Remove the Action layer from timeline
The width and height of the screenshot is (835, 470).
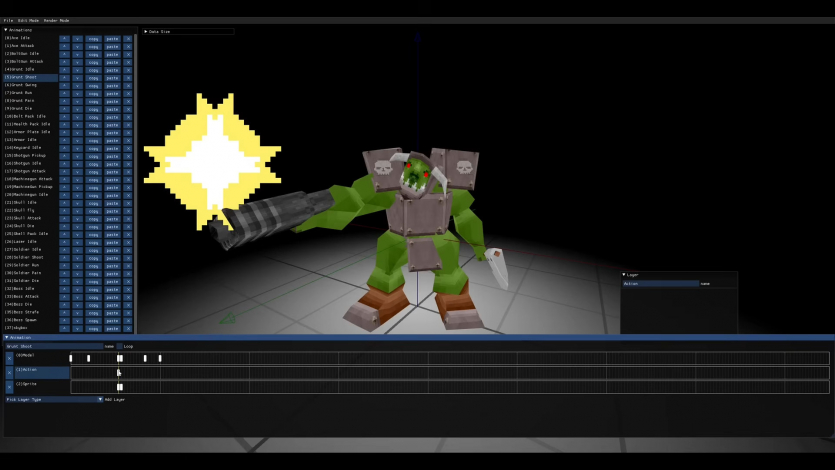pos(9,372)
